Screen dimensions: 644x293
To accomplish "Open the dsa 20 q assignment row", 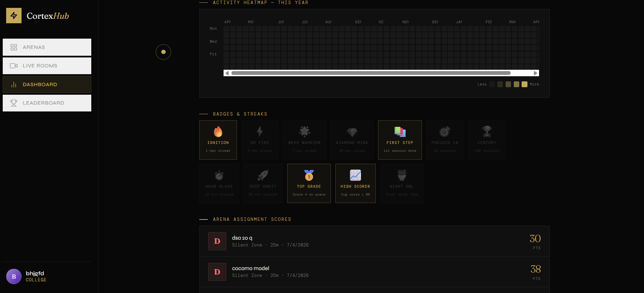I will click(374, 241).
